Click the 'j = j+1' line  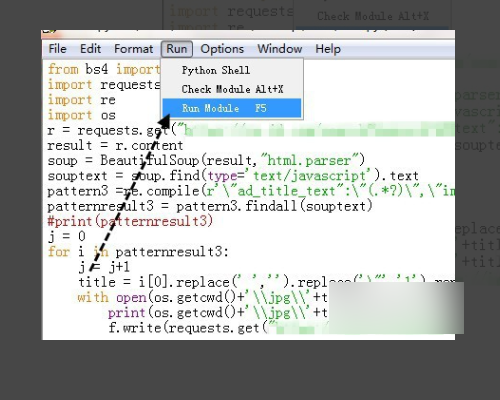104,267
